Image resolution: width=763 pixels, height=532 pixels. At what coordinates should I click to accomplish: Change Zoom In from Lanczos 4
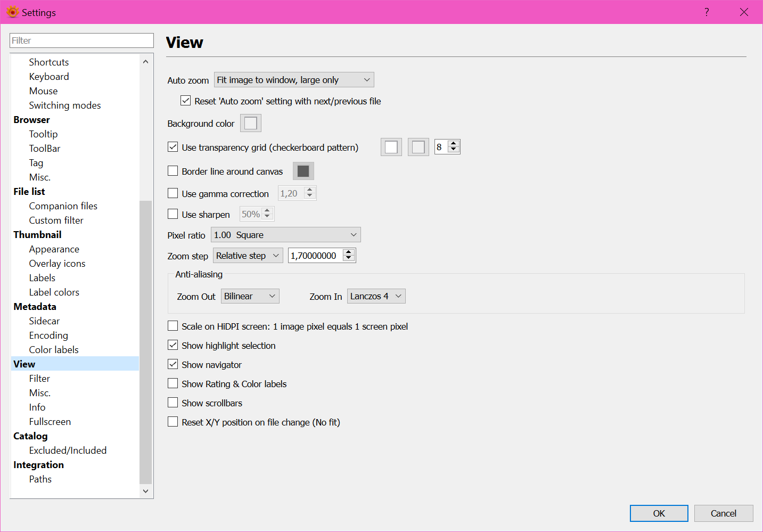tap(376, 296)
